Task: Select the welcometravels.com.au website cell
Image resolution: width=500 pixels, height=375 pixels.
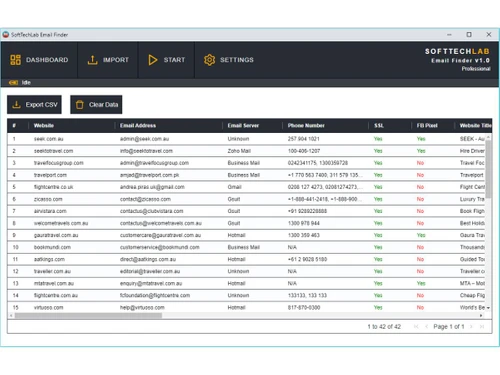Action: pos(61,223)
